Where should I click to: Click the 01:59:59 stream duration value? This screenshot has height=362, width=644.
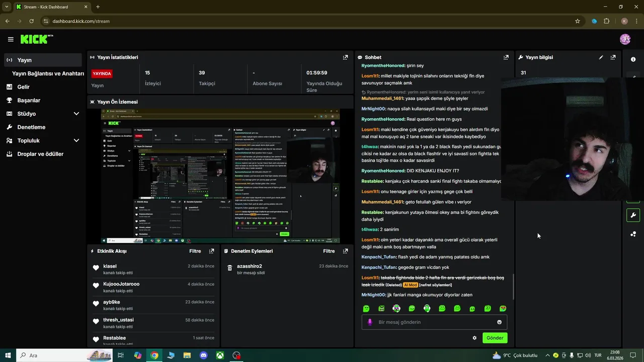pos(316,73)
